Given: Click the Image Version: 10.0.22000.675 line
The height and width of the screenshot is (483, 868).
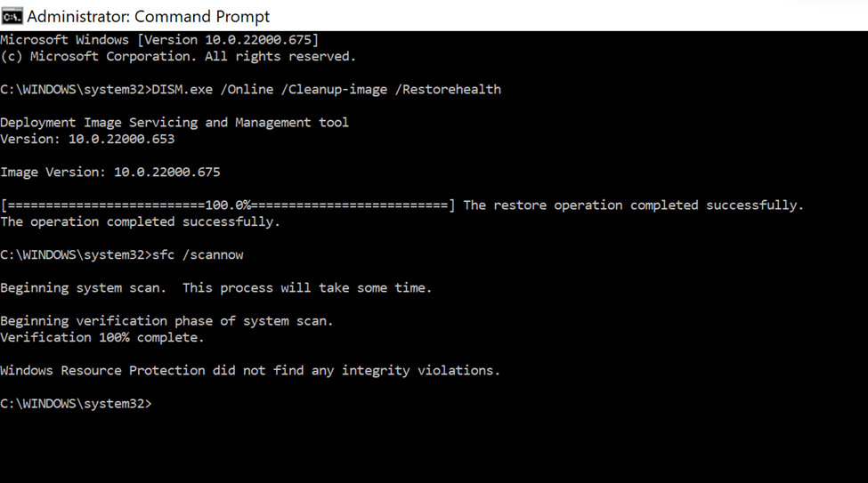Looking at the screenshot, I should [x=110, y=172].
